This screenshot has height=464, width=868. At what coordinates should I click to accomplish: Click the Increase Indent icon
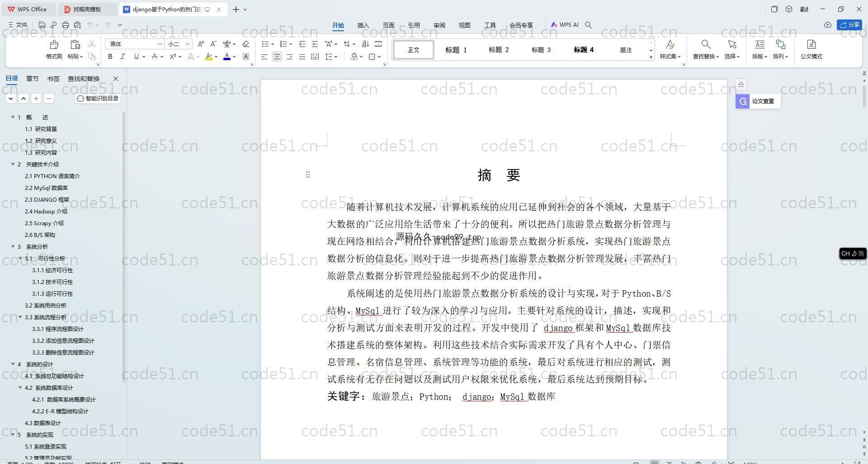(315, 44)
